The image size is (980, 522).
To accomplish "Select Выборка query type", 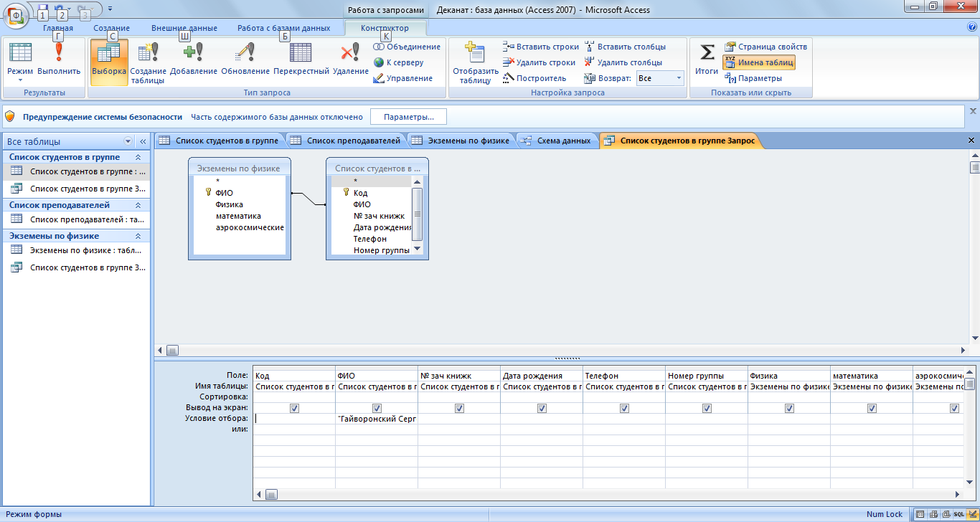I will click(x=109, y=61).
